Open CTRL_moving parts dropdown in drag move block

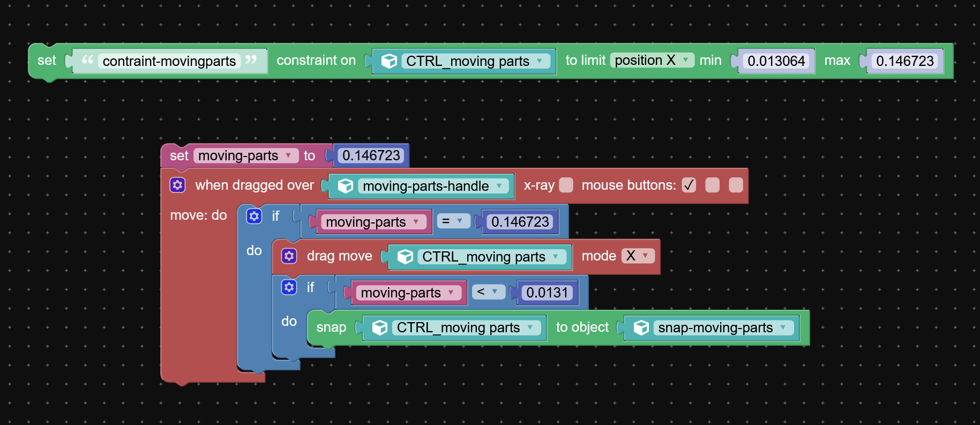tap(492, 257)
